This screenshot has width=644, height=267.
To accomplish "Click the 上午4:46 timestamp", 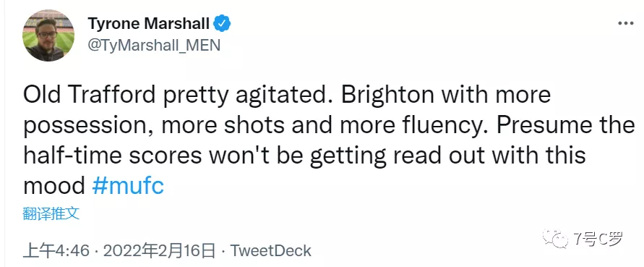I will coord(56,250).
